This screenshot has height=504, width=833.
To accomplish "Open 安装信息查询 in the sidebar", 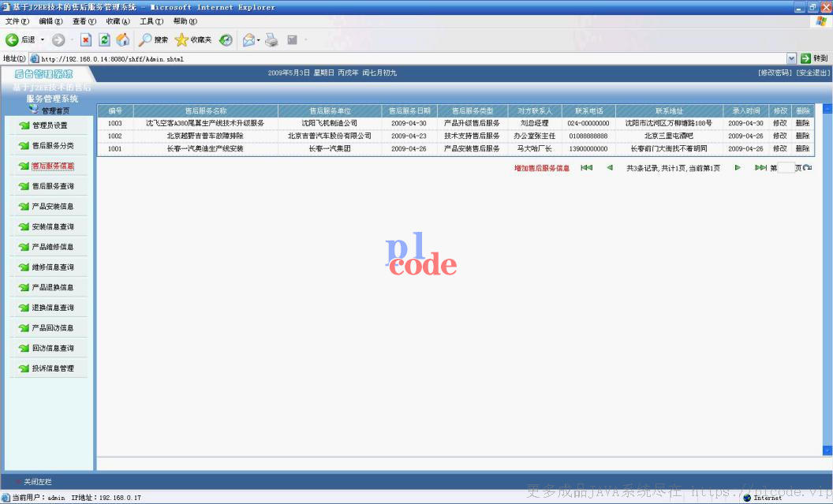I will pyautogui.click(x=53, y=227).
